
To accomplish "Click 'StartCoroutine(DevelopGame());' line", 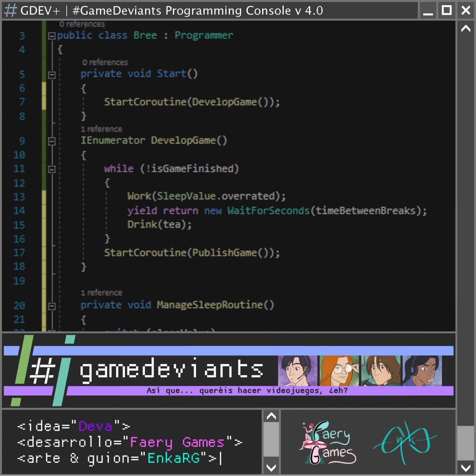I will 192,102.
